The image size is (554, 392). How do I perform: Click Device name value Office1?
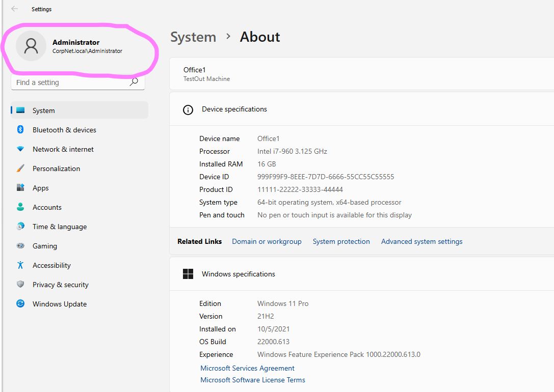click(x=268, y=138)
